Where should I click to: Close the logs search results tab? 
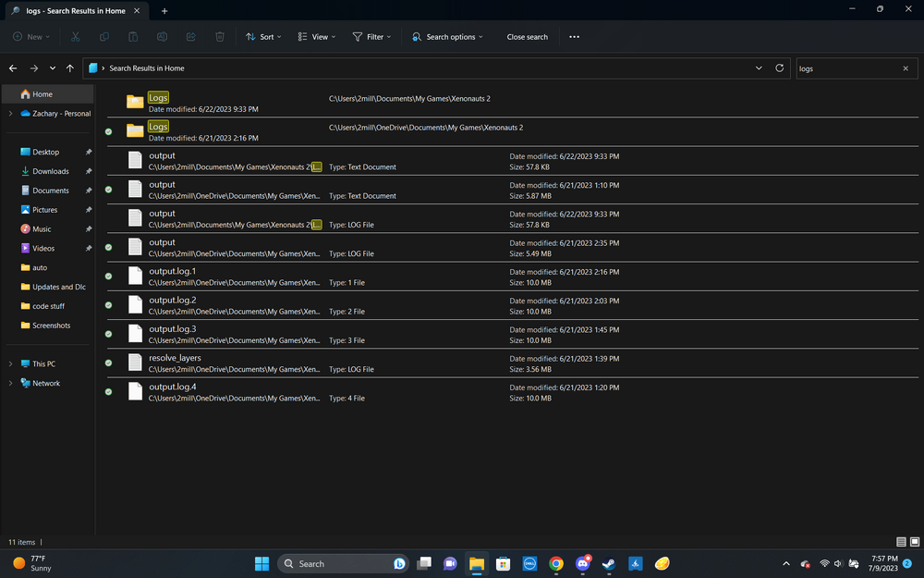click(x=137, y=10)
